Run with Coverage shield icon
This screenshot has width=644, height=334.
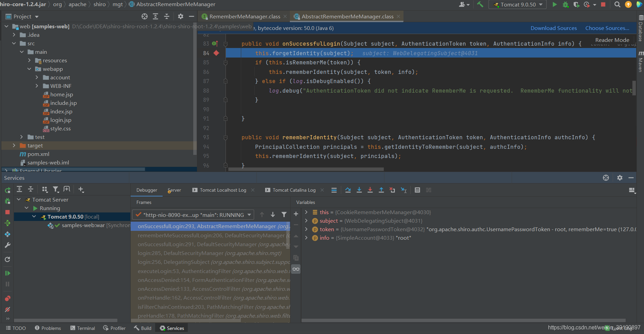(x=576, y=4)
